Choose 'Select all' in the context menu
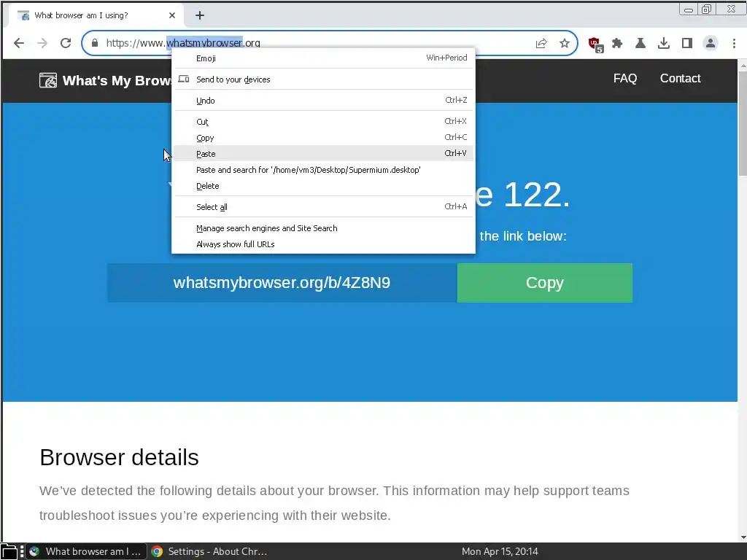This screenshot has width=747, height=560. coord(323,207)
